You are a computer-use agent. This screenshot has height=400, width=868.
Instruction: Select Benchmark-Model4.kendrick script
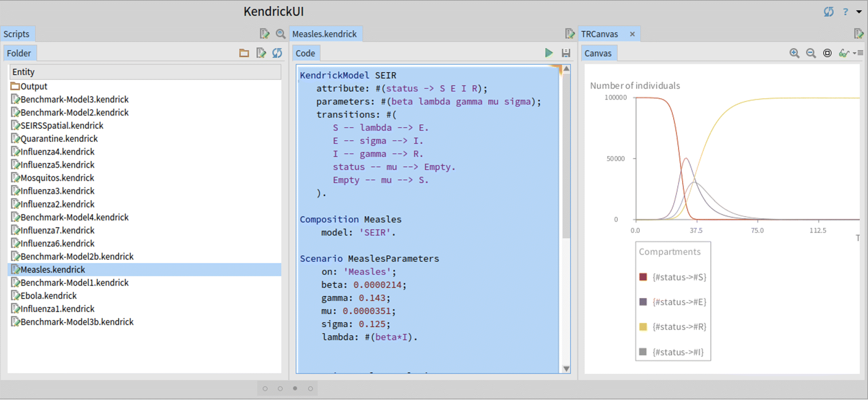[x=70, y=217]
